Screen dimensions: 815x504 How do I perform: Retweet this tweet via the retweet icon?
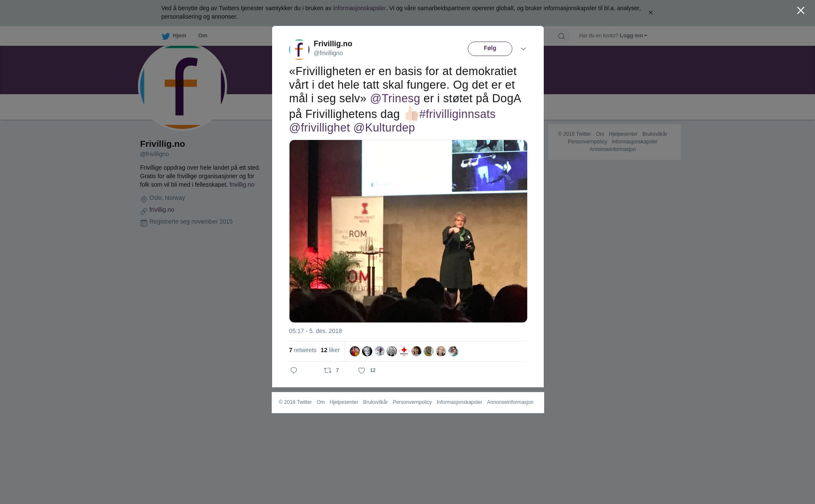(x=328, y=370)
